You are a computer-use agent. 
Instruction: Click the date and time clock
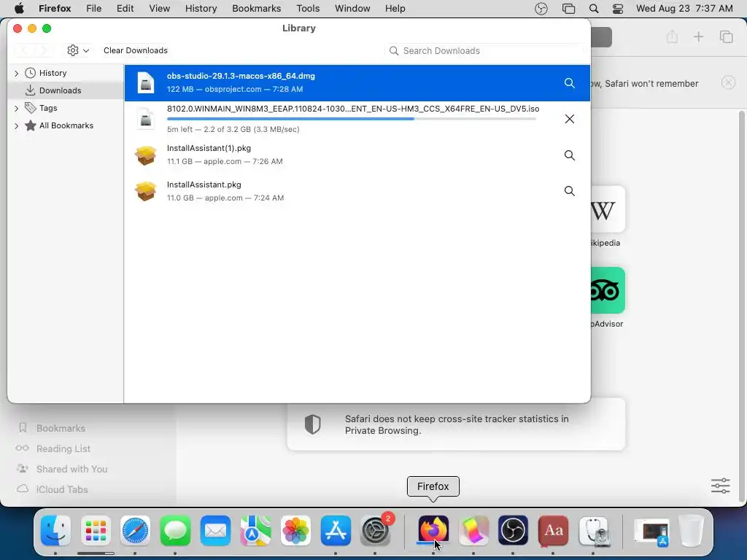click(684, 9)
